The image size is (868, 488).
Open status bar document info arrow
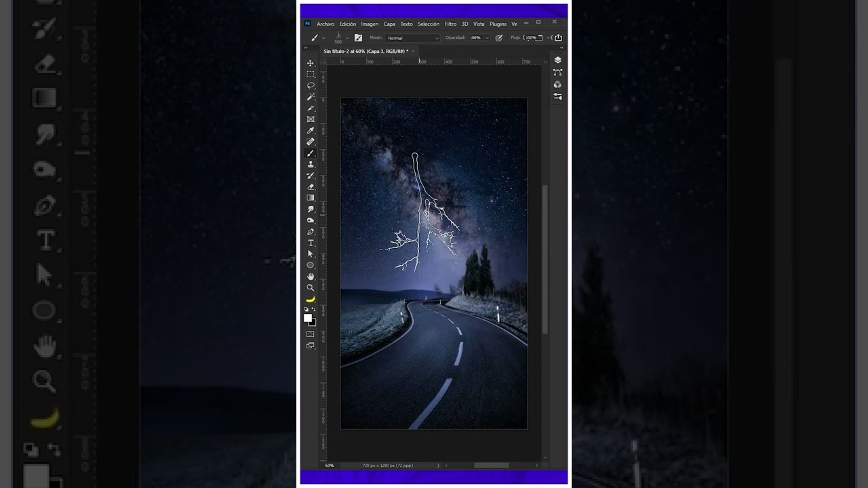438,466
